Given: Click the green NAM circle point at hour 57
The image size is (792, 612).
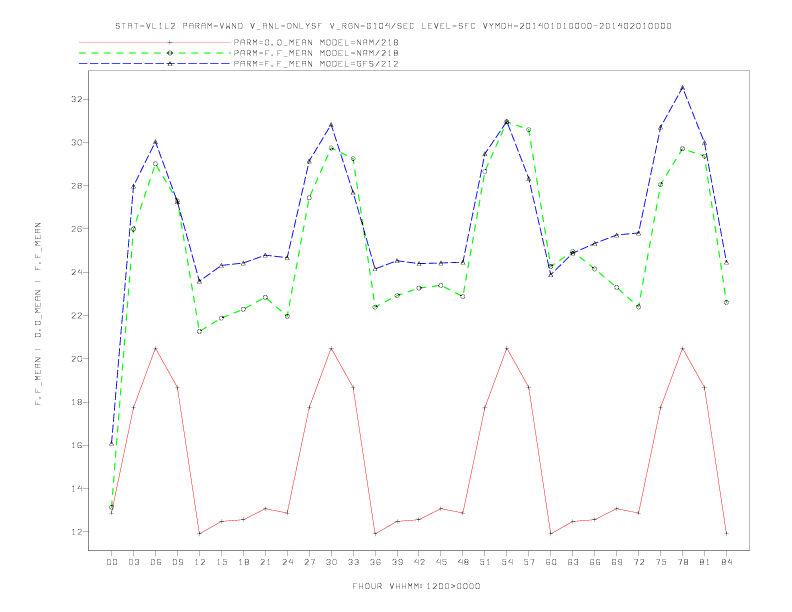Looking at the screenshot, I should click(529, 130).
